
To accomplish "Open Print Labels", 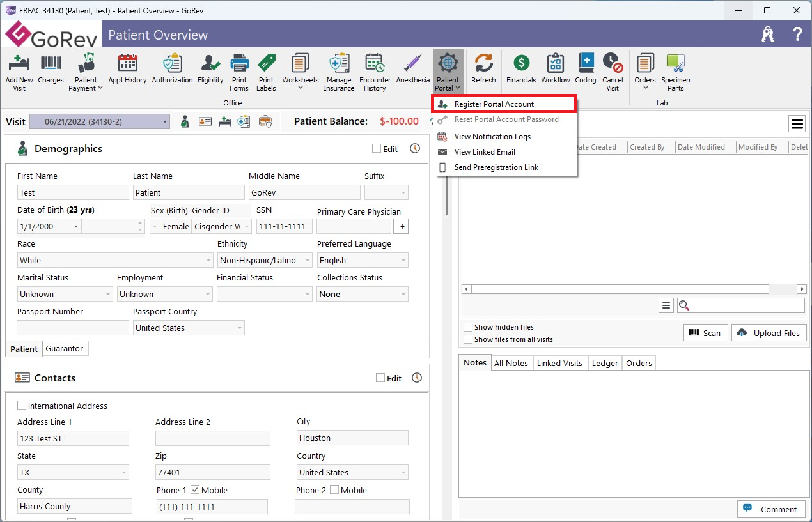I will point(266,72).
